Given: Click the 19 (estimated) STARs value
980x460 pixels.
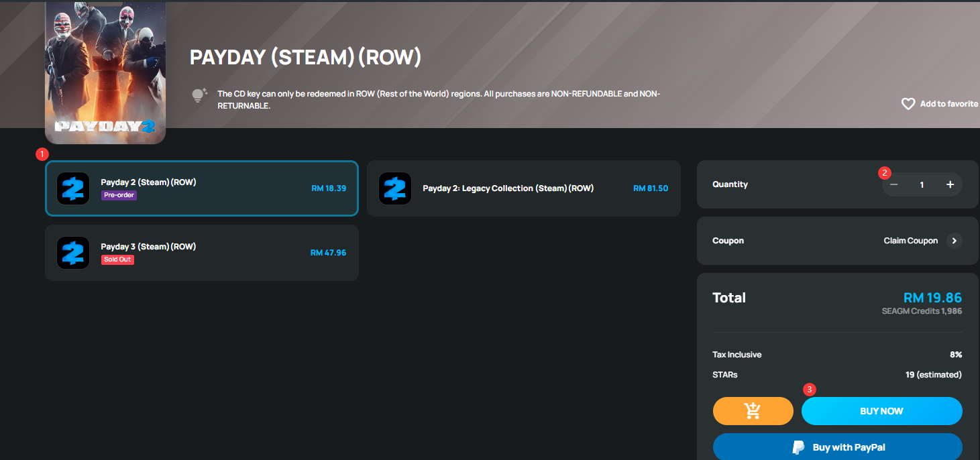Looking at the screenshot, I should (x=934, y=375).
